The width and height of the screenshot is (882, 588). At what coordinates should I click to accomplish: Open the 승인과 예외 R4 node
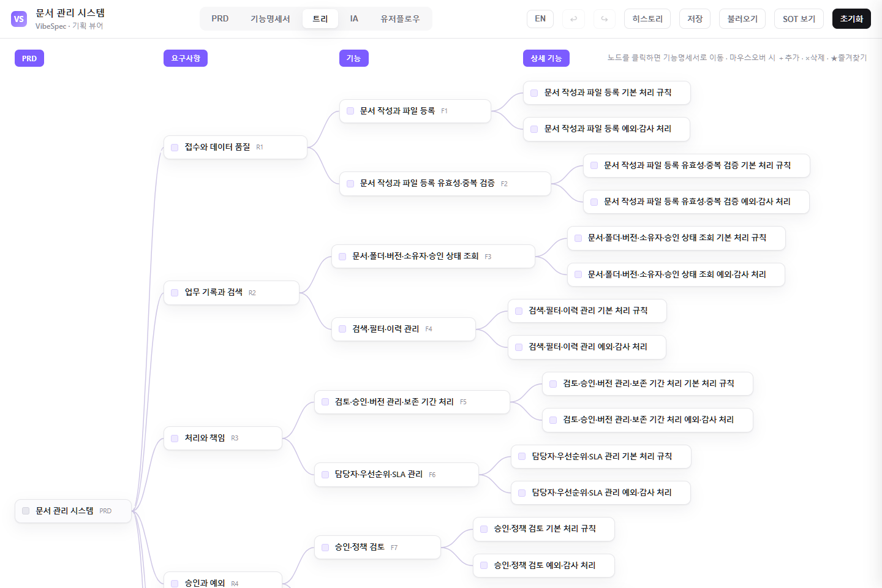point(223,580)
